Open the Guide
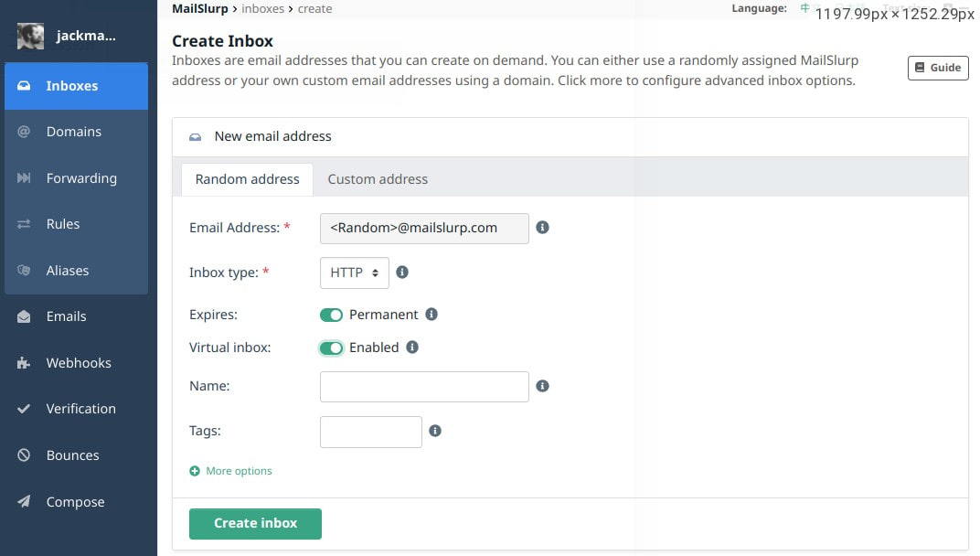Image resolution: width=980 pixels, height=556 pixels. 937,67
